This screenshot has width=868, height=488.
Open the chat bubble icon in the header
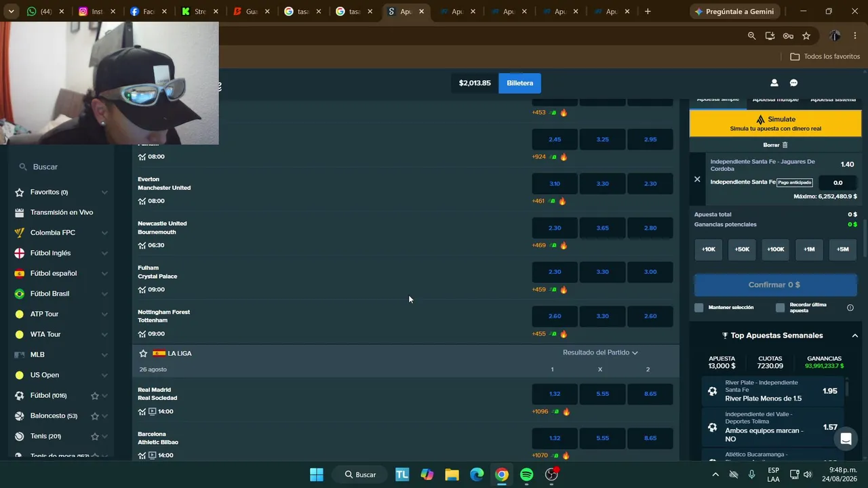tap(793, 83)
